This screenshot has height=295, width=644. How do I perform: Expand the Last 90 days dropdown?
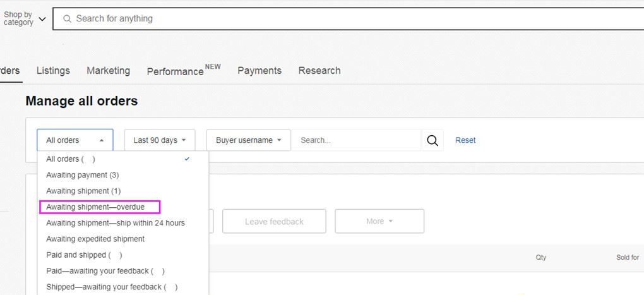tap(160, 140)
